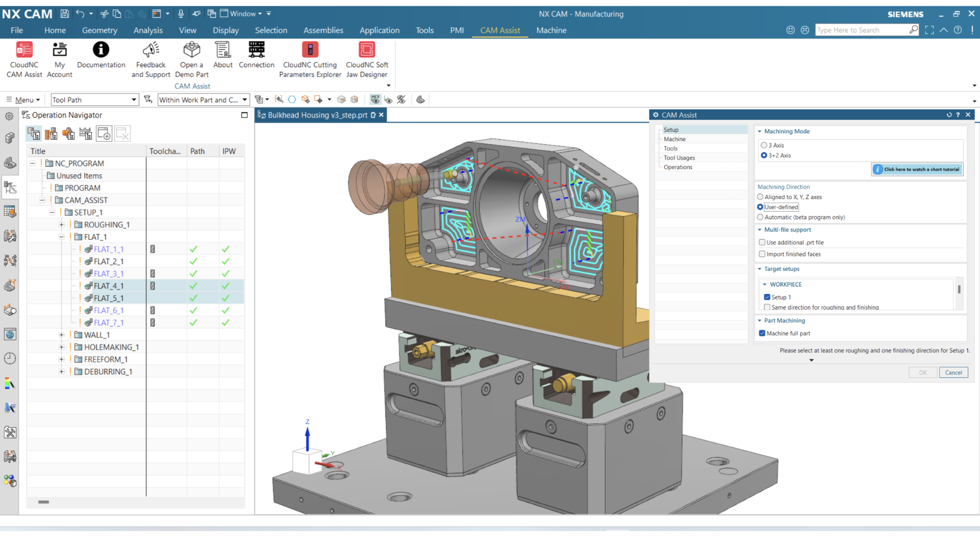Image resolution: width=980 pixels, height=537 pixels.
Task: Click the Target setups vertical scrollbar
Action: click(x=959, y=290)
